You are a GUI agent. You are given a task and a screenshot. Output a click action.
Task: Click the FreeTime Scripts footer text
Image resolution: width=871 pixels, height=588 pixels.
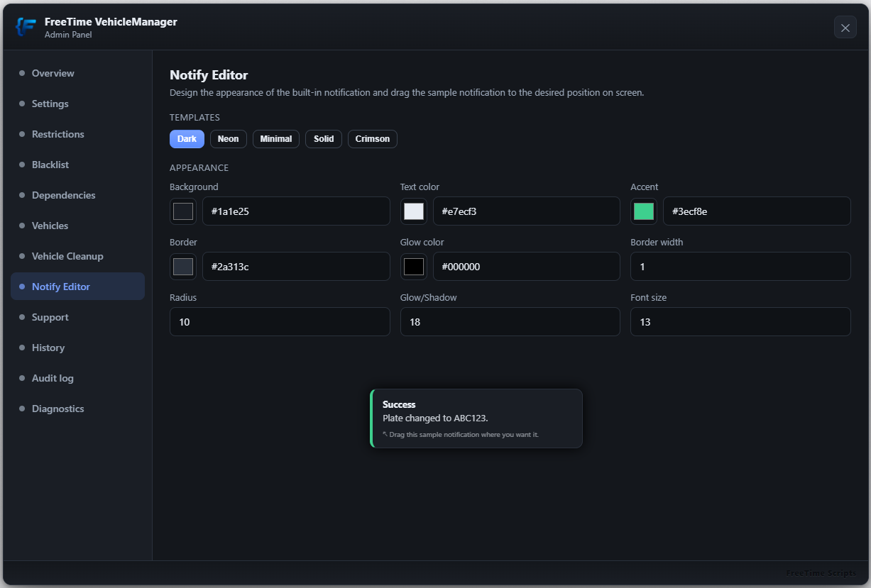tap(821, 574)
